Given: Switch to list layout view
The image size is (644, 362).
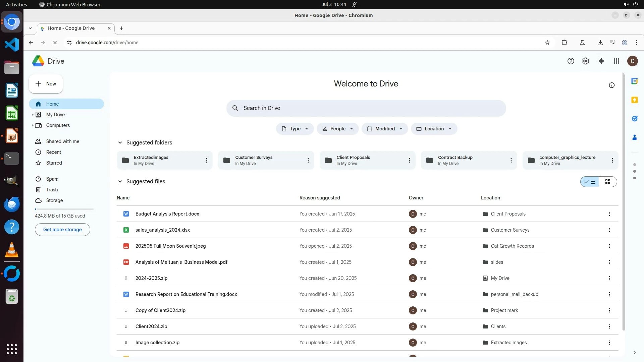Looking at the screenshot, I should tap(590, 182).
